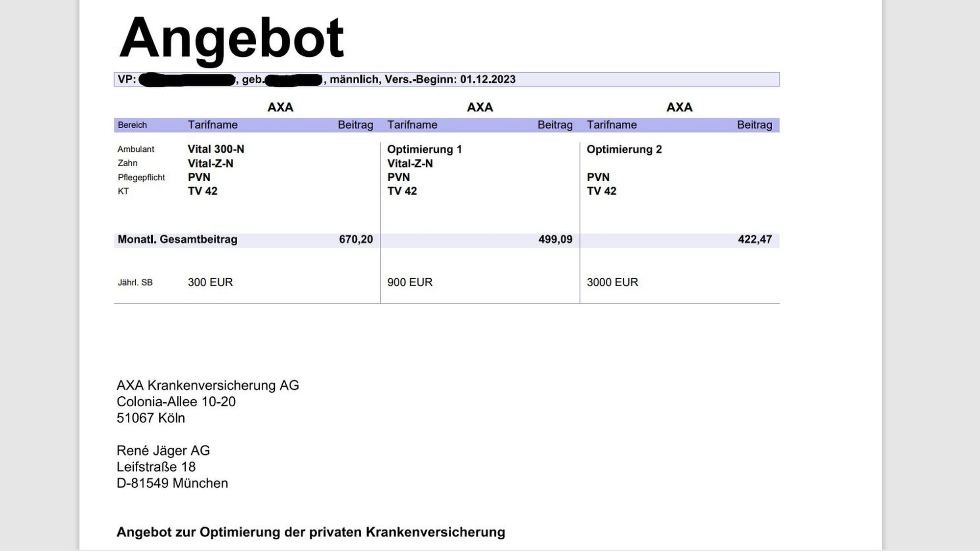This screenshot has height=551, width=980.
Task: Click the 'René Jäger AG' line
Action: click(163, 451)
